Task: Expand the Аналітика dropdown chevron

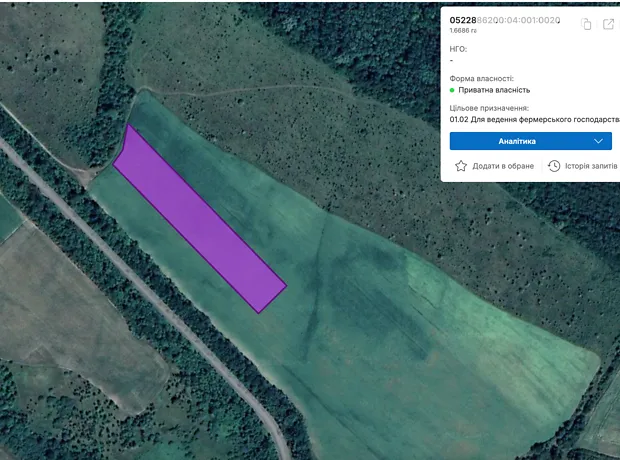Action: click(599, 141)
